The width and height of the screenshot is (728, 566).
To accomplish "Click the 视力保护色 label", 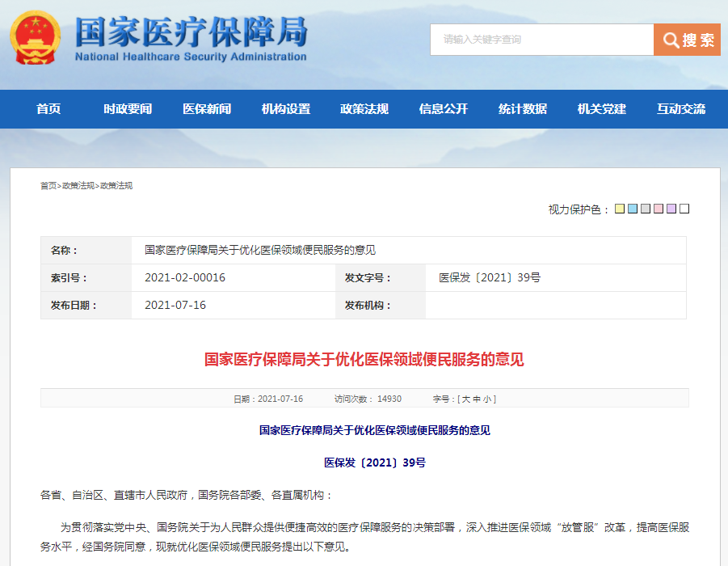I will tap(579, 209).
